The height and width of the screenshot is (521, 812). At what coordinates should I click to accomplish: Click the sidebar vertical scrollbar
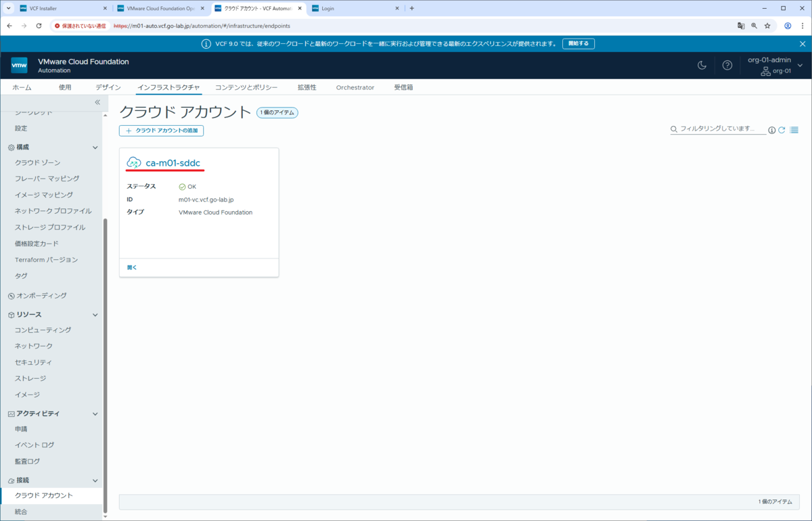104,365
